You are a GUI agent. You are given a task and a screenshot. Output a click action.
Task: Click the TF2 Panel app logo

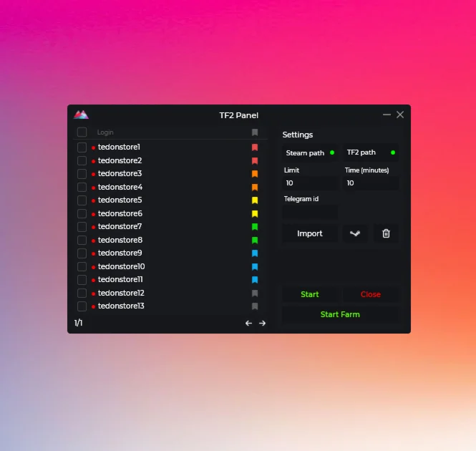[x=81, y=115]
